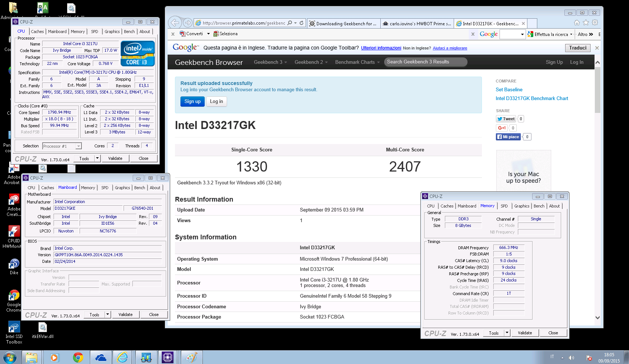
Task: Expand Geekbench 2 navigation dropdown
Action: coord(311,62)
